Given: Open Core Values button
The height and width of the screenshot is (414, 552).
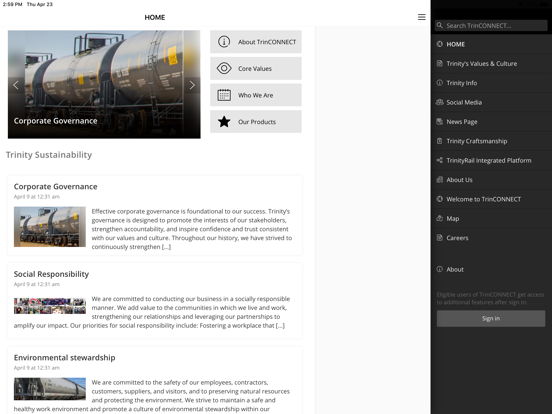Looking at the screenshot, I should (256, 68).
